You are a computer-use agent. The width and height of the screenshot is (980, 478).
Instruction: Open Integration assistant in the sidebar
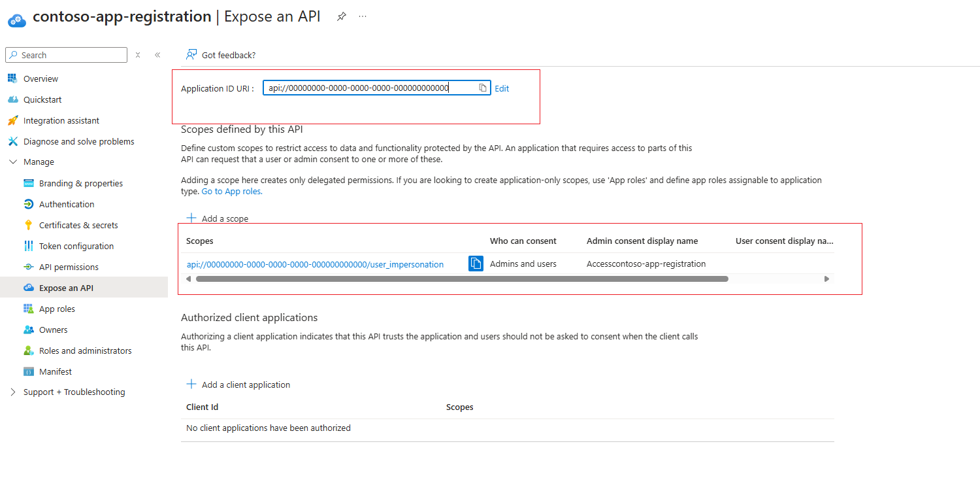[x=61, y=120]
